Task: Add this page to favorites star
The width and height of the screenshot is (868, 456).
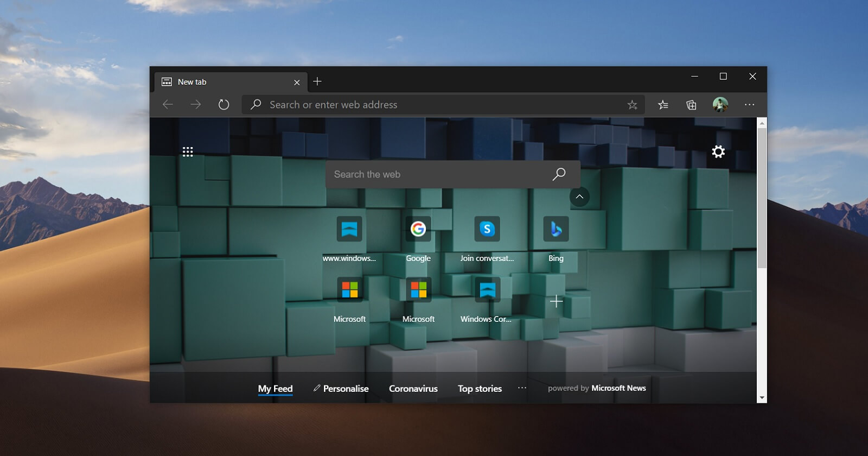Action: point(632,105)
